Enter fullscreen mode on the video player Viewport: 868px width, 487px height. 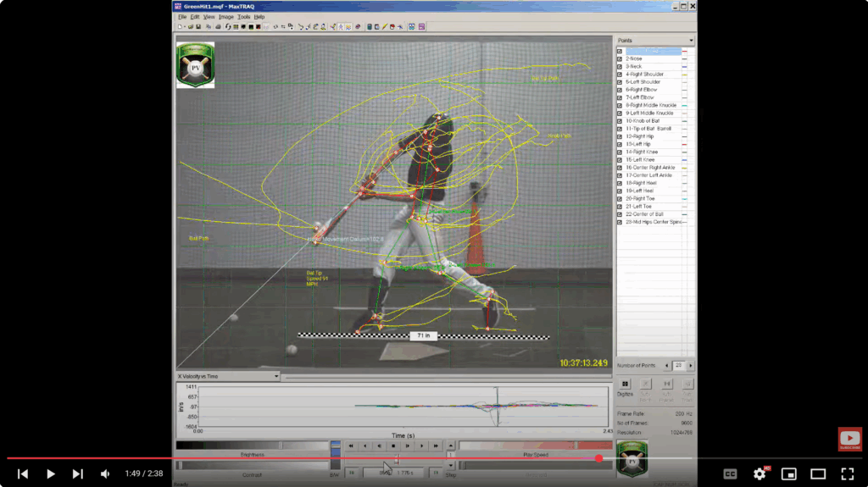click(847, 474)
